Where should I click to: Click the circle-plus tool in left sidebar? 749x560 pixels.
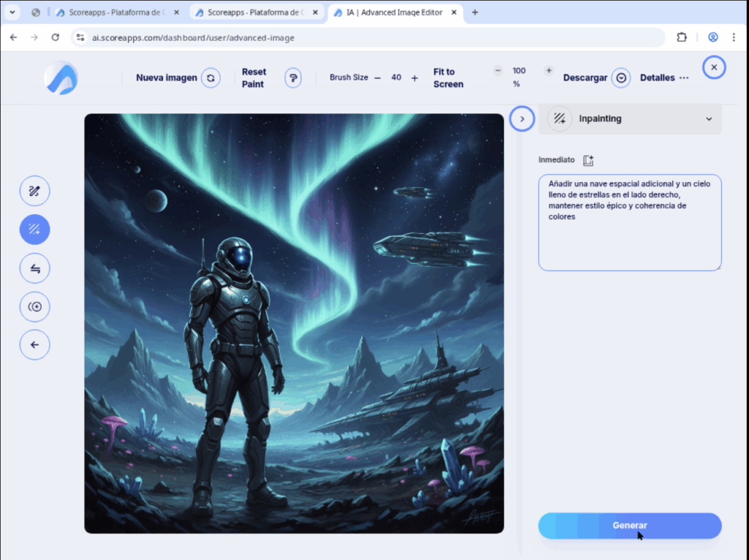[x=34, y=306]
